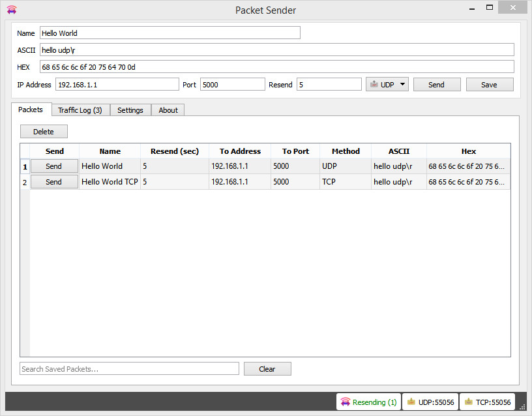Click the HEX input field
532x416 pixels.
pos(277,67)
